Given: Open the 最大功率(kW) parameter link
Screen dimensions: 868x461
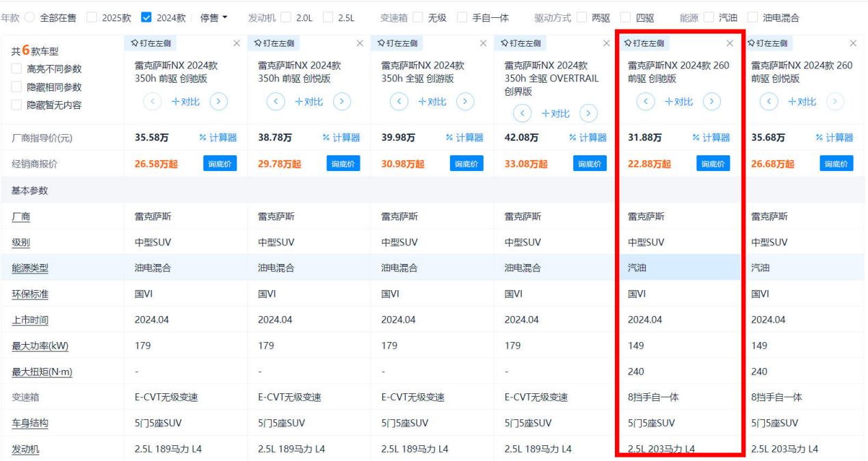Looking at the screenshot, I should [40, 345].
